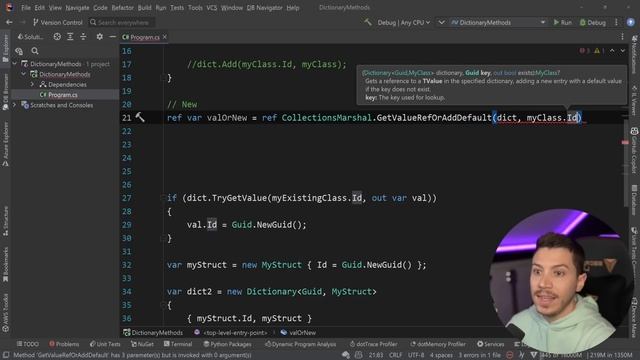Viewport: 640px width, 360px height.
Task: Open toolbar more actions menu
Action: tap(616, 22)
